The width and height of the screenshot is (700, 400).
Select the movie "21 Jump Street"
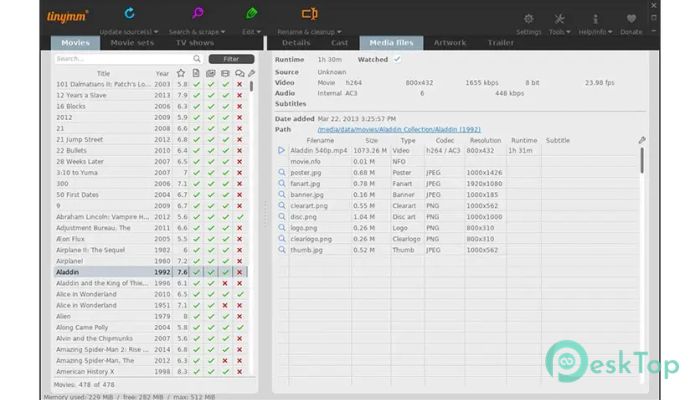coord(150,139)
